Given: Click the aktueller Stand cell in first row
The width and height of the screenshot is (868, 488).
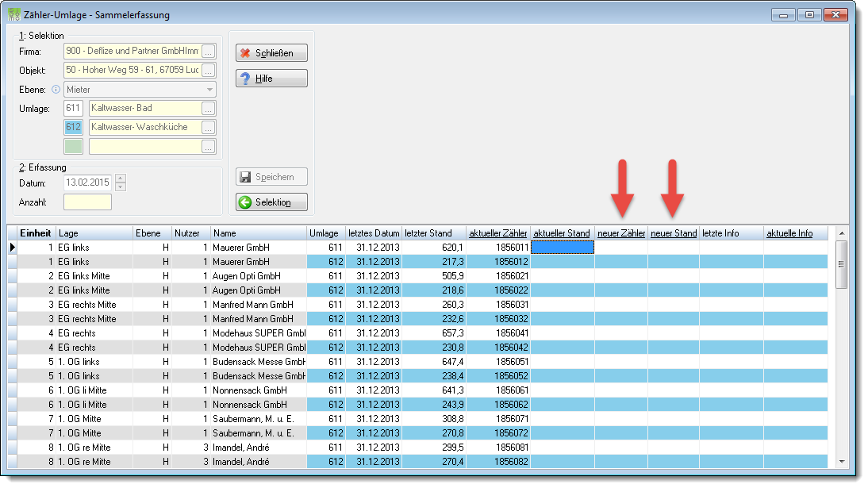Looking at the screenshot, I should tap(563, 248).
